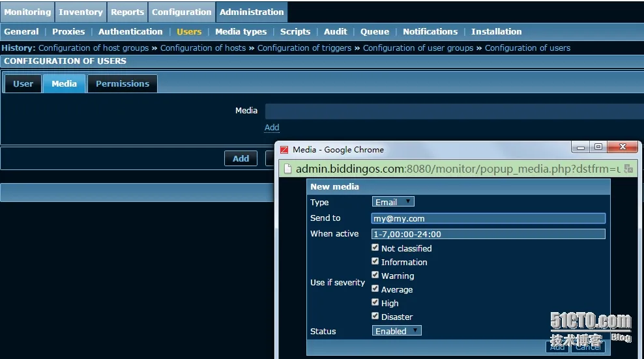This screenshot has width=644, height=359.
Task: Toggle the Warning severity checkbox
Action: pyautogui.click(x=375, y=275)
